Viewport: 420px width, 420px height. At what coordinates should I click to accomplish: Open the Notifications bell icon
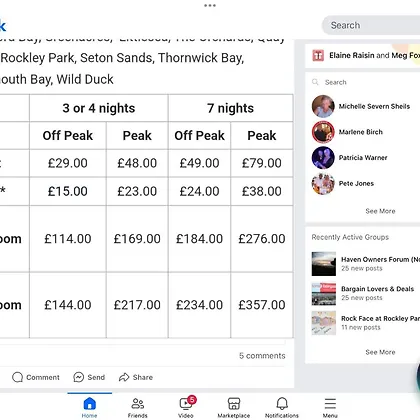click(282, 404)
